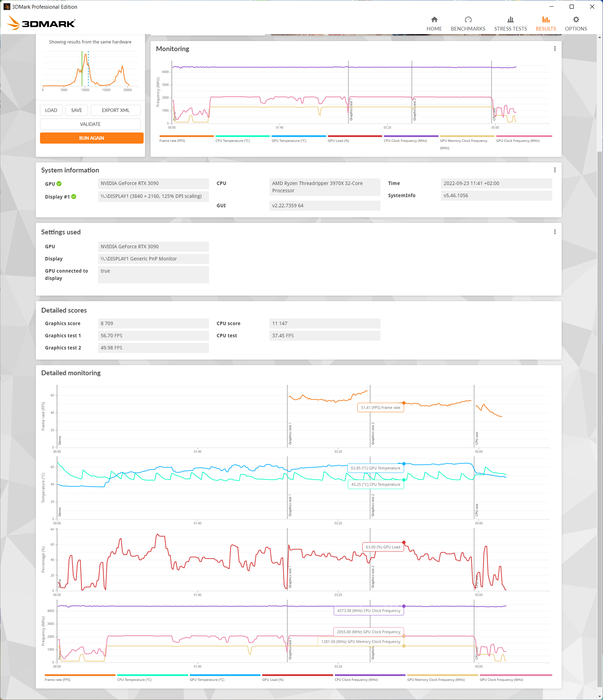This screenshot has width=603, height=700.
Task: Maximize the 3DMark window
Action: click(x=571, y=7)
